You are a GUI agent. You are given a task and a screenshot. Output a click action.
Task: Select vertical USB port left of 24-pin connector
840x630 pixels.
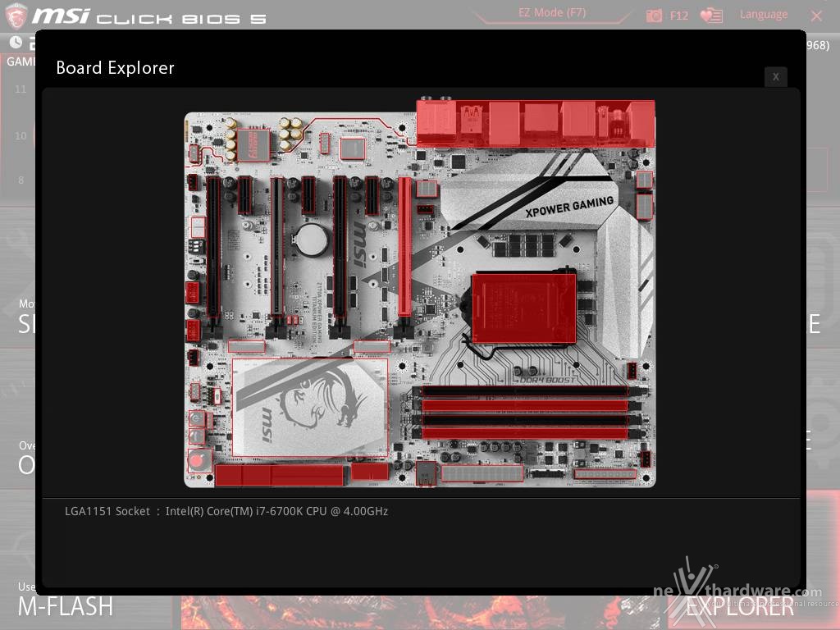426,473
